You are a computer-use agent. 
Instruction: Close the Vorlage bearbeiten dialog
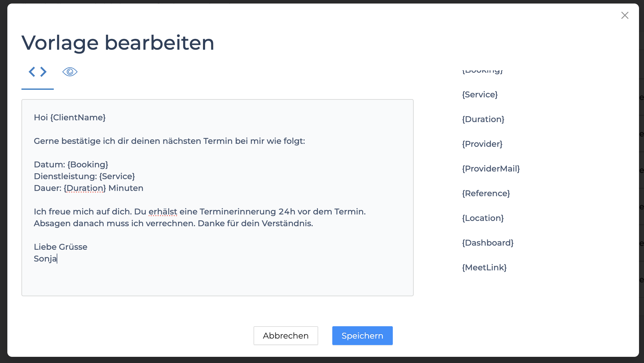click(625, 15)
